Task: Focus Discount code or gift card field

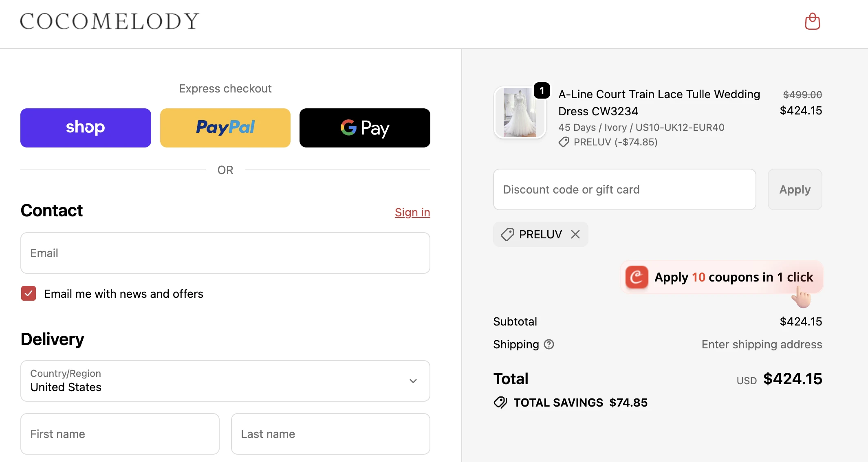Action: [x=624, y=189]
